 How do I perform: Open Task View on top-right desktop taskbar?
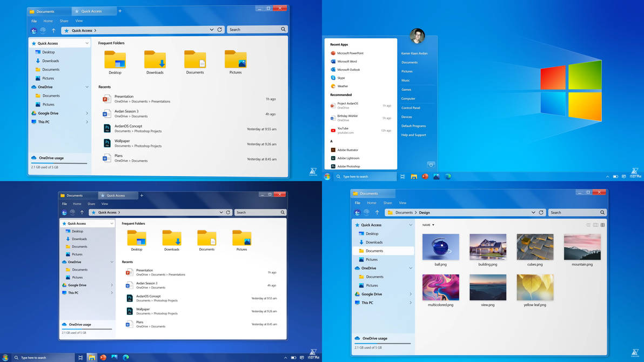click(x=403, y=177)
